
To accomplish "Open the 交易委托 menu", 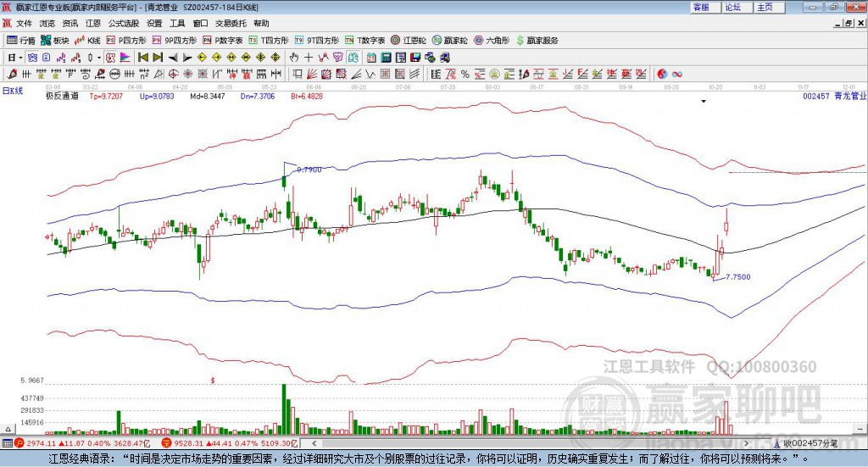I will tap(231, 23).
